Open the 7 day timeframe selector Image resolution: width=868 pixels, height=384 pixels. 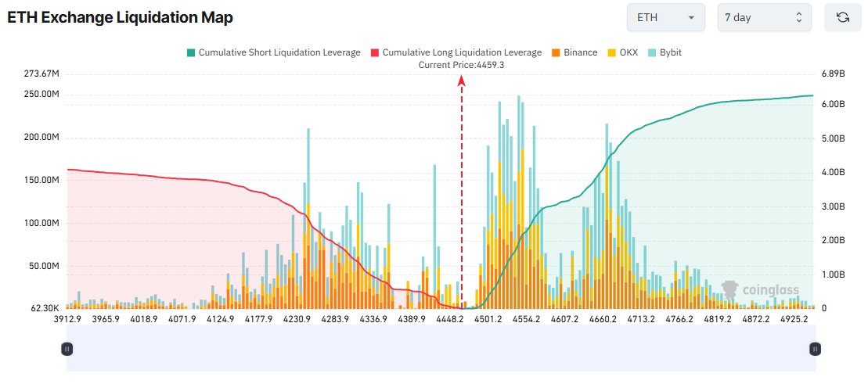coord(764,17)
